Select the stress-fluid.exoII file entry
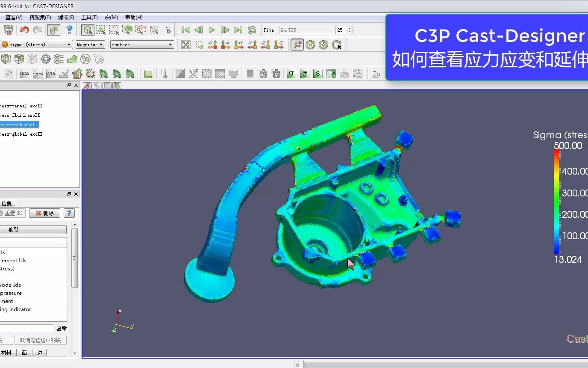The height and width of the screenshot is (368, 588). click(20, 115)
